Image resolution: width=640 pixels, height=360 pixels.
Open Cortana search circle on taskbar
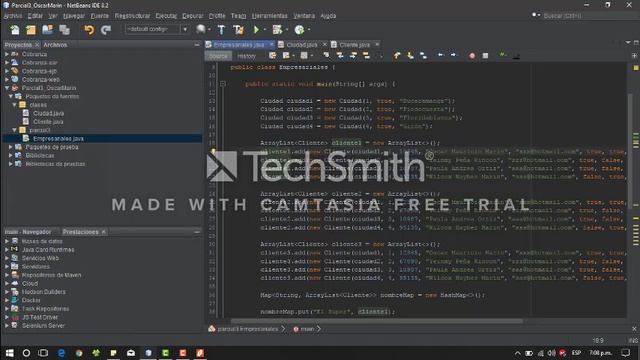click(x=26, y=353)
